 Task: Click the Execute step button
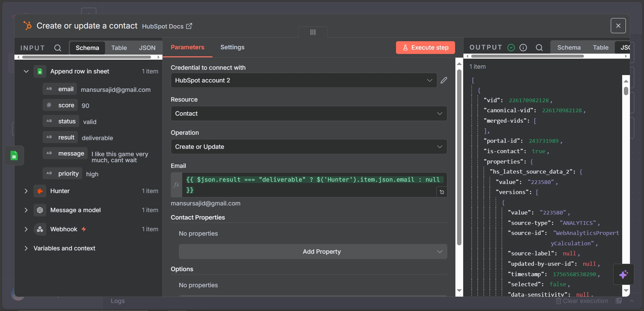tap(425, 48)
